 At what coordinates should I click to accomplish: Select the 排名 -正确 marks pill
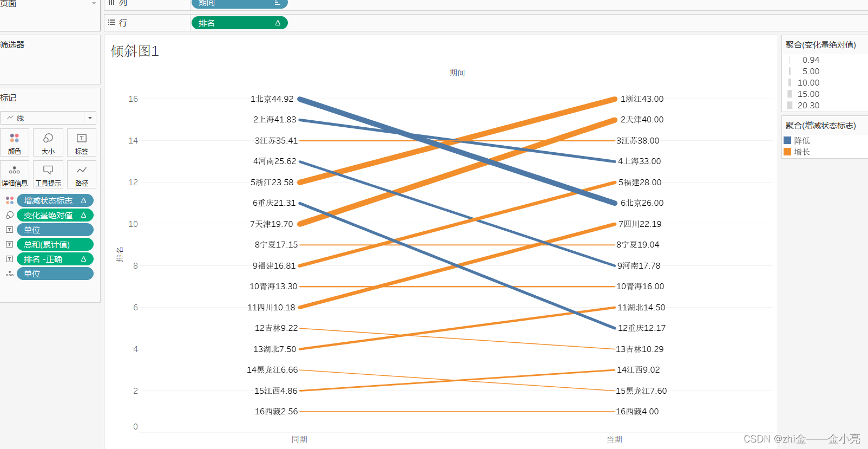click(55, 259)
